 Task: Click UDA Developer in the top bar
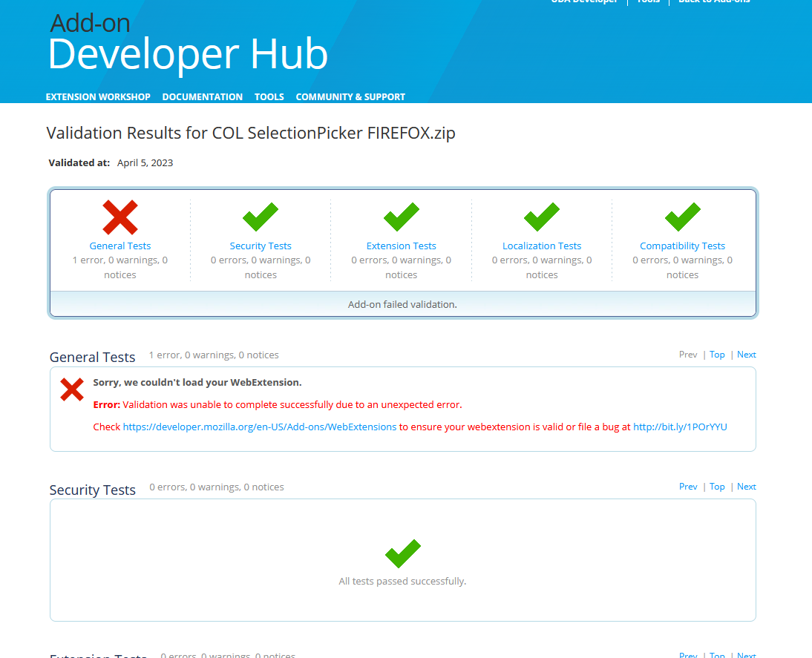[584, 2]
